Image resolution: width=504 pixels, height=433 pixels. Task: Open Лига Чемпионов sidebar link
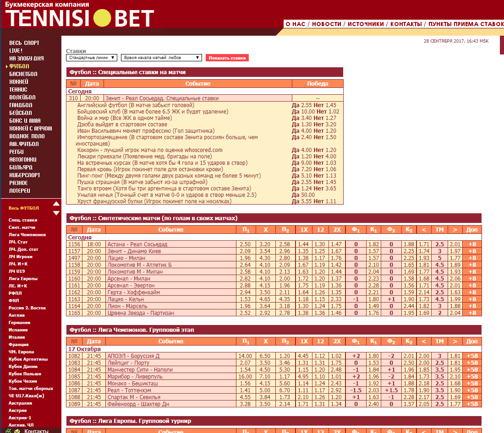pyautogui.click(x=27, y=235)
